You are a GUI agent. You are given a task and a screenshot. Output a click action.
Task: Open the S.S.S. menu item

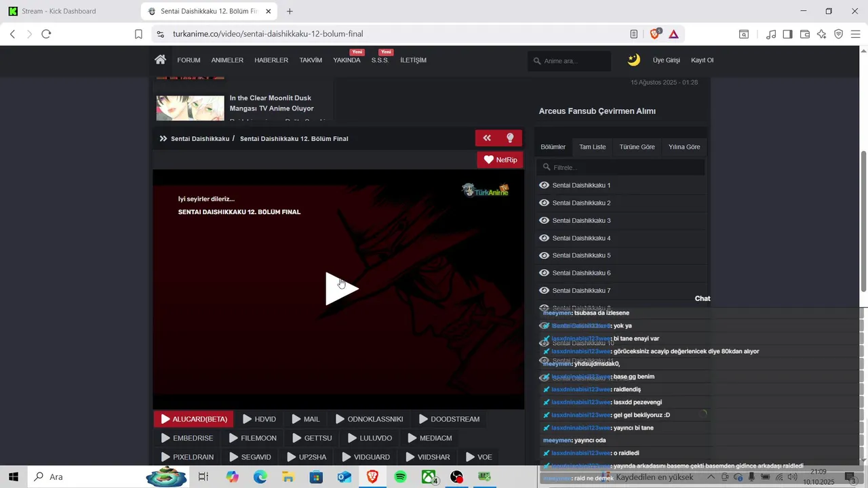pos(380,60)
